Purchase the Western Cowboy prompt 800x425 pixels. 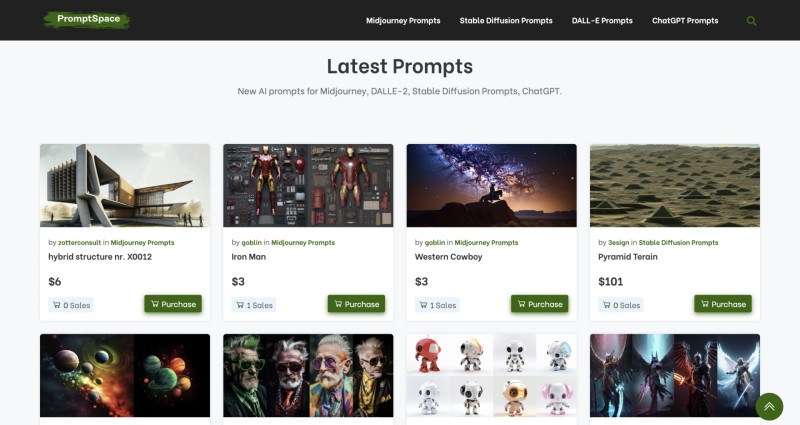coord(539,304)
